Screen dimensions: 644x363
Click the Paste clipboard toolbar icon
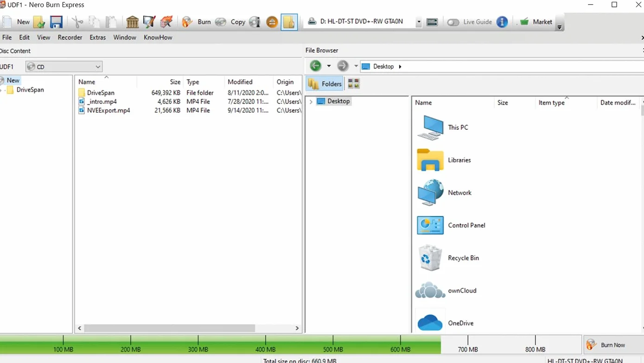click(x=111, y=22)
